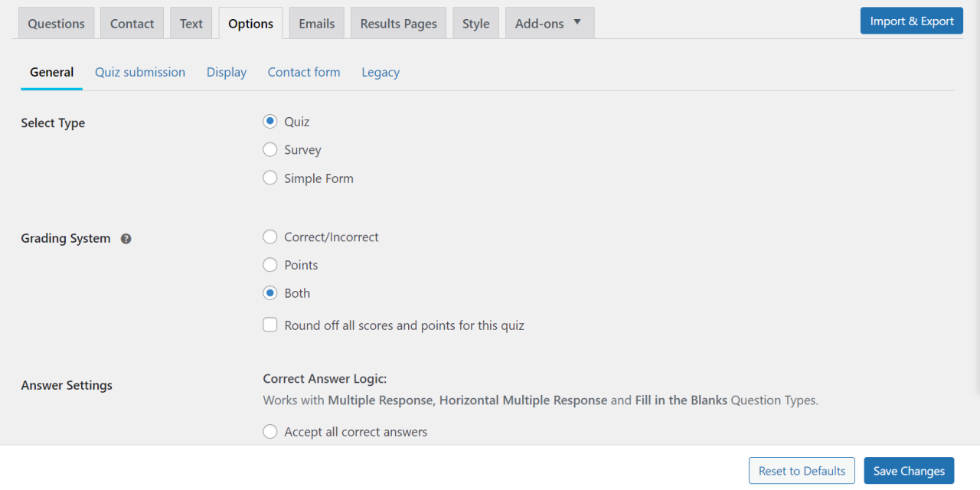Expand the Add-ons dropdown arrow
The width and height of the screenshot is (980, 490).
click(x=577, y=22)
